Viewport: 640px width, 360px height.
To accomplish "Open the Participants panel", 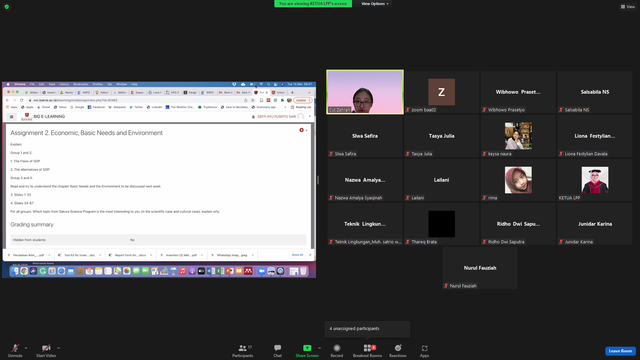I will point(243,351).
